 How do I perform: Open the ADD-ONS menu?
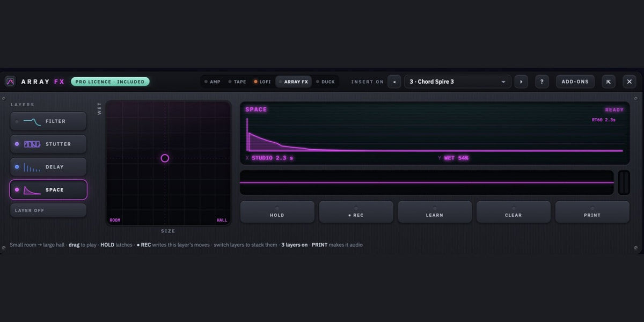pyautogui.click(x=575, y=82)
